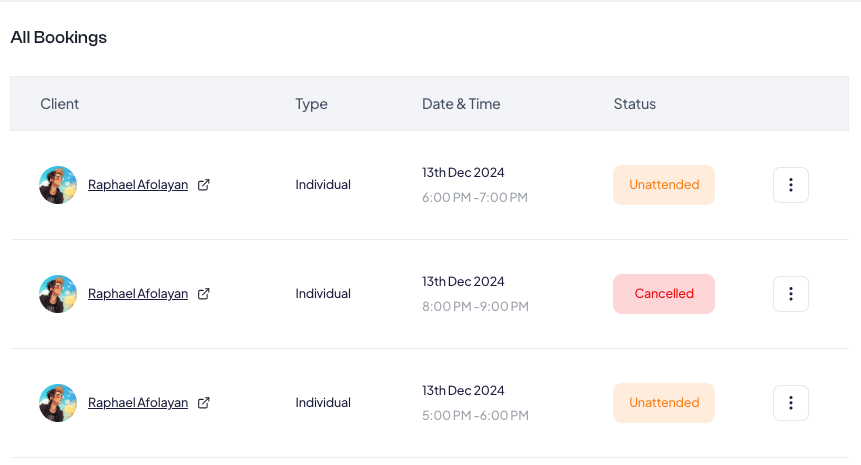This screenshot has height=465, width=861.
Task: Click the Client column header
Action: 59,104
